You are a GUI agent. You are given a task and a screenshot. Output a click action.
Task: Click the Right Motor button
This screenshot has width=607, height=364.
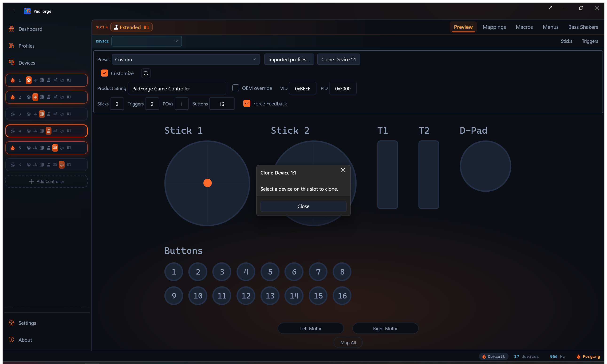pos(385,329)
